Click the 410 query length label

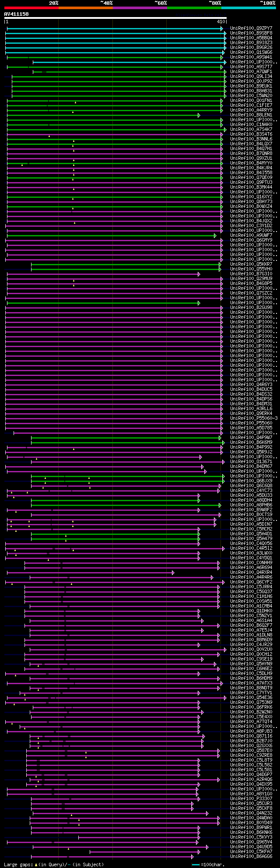pos(220,21)
